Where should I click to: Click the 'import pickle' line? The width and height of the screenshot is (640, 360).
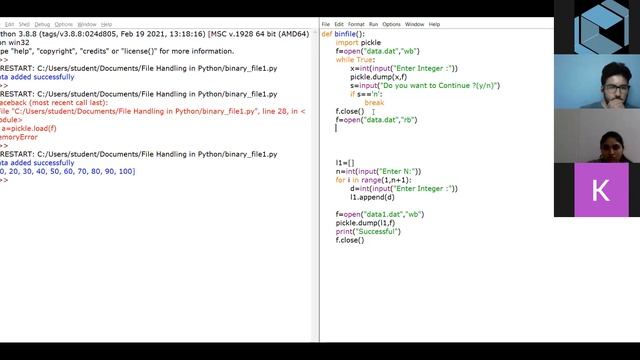tap(358, 42)
